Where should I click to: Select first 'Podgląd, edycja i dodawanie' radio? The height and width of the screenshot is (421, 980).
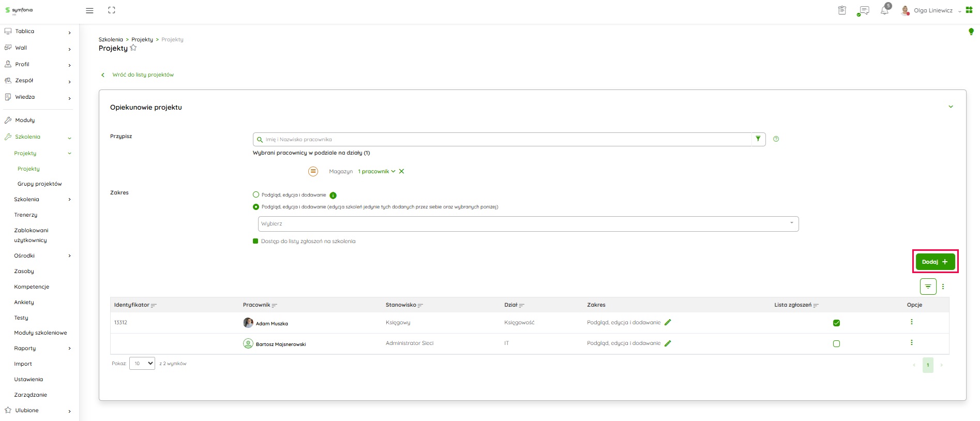[256, 195]
